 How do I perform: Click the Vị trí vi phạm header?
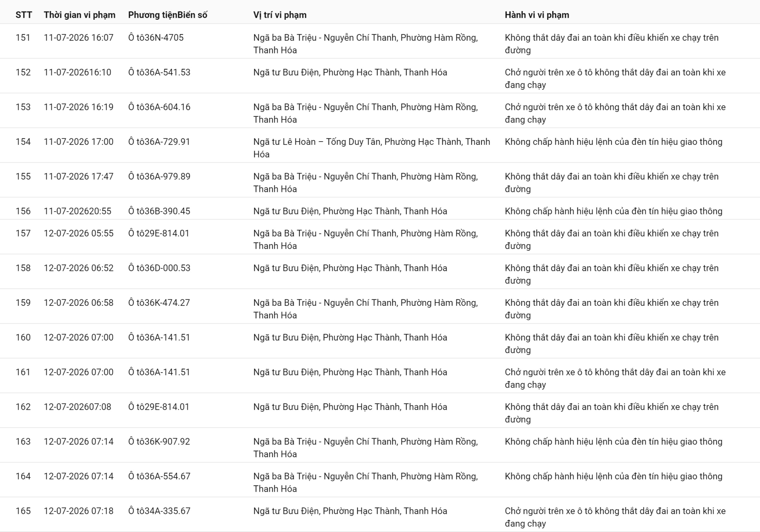point(280,15)
